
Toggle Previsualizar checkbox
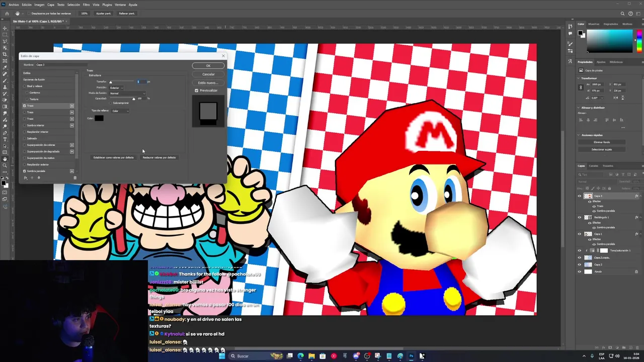tap(196, 90)
